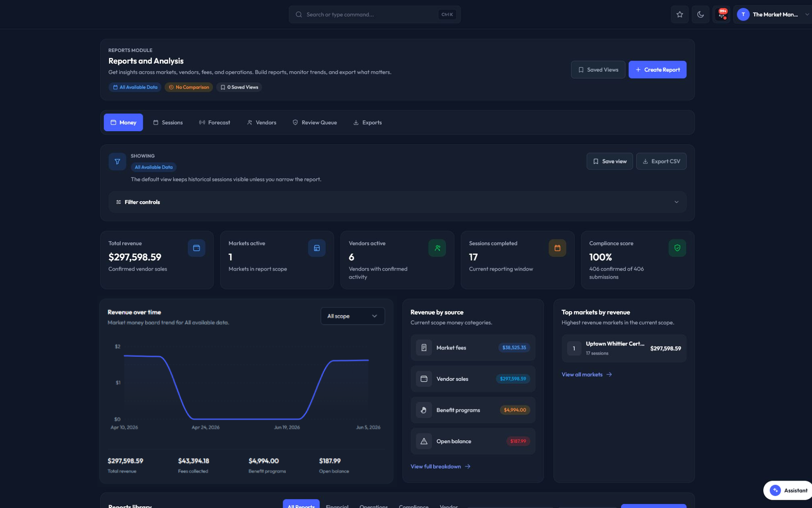Open the All scope dropdown

coord(353,316)
